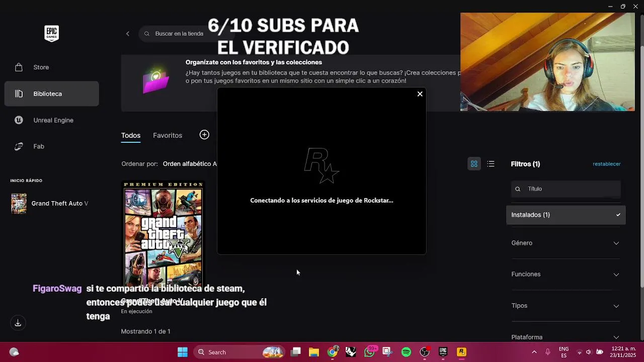This screenshot has height=362, width=644.
Task: Go back with the arrow beside search
Action: (x=128, y=34)
